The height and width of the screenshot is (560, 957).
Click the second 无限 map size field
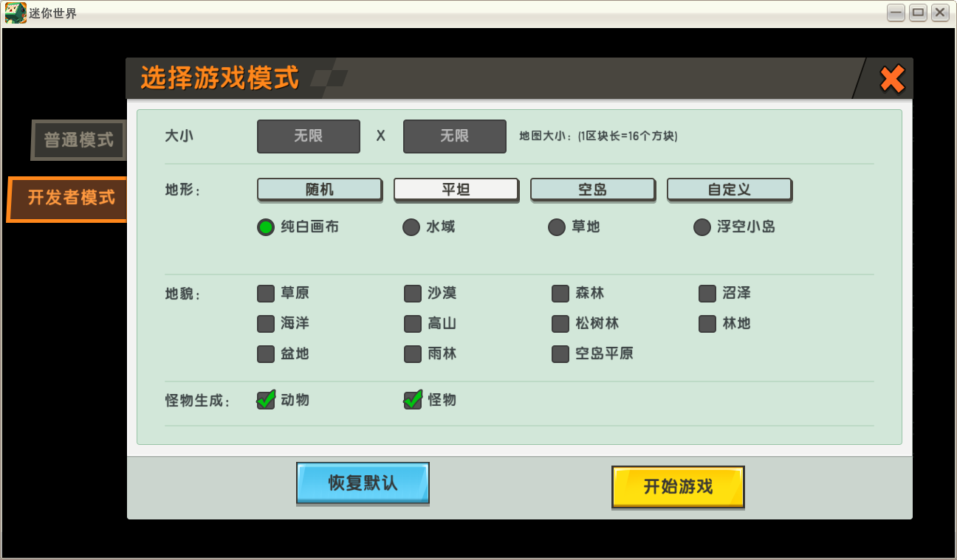click(x=455, y=136)
